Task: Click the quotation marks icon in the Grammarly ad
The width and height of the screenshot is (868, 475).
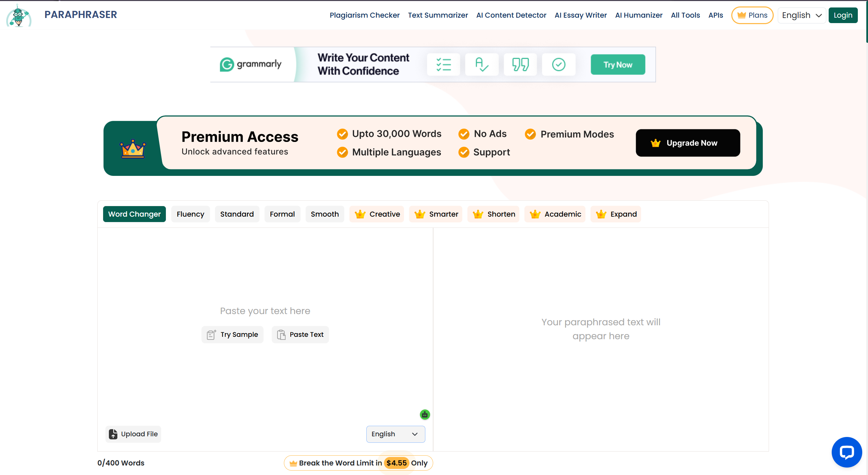Action: coord(520,65)
